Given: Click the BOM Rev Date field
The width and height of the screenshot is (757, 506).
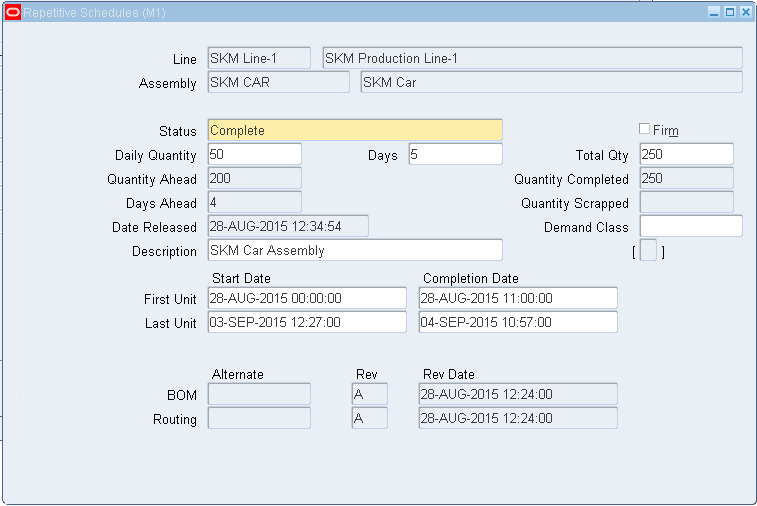Looking at the screenshot, I should (x=518, y=394).
